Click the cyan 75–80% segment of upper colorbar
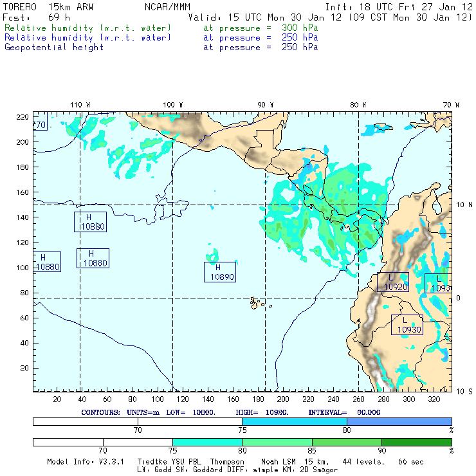Image resolution: width=476 pixels, height=476 pixels. point(295,421)
